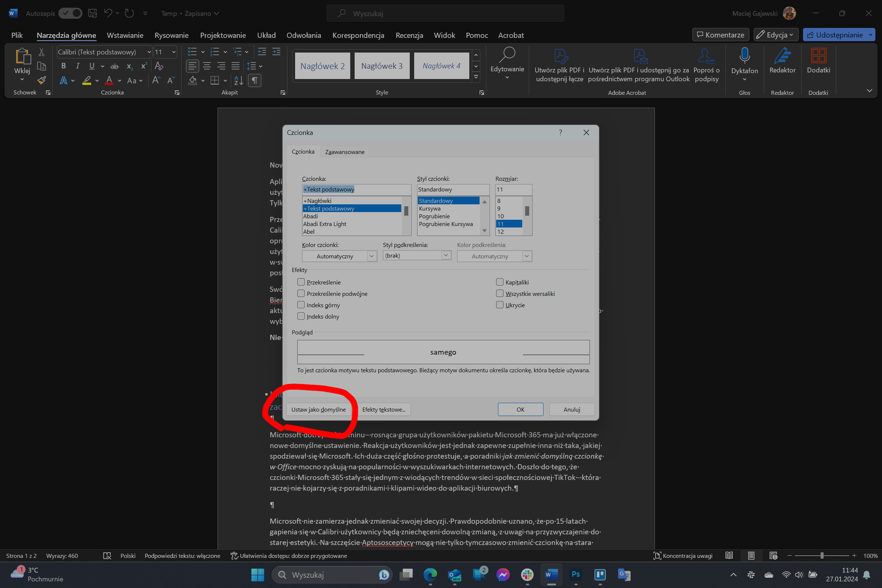Viewport: 882px width, 588px height.
Task: Open Dyktafon dictation microphone
Action: point(745,56)
